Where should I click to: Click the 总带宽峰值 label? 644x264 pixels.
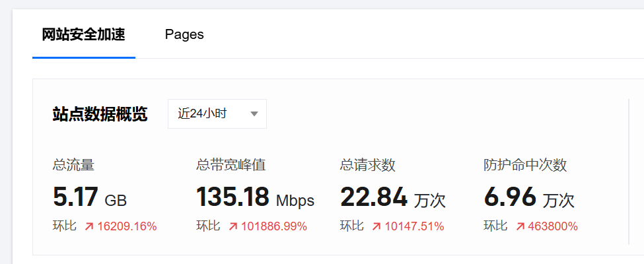[x=231, y=165]
